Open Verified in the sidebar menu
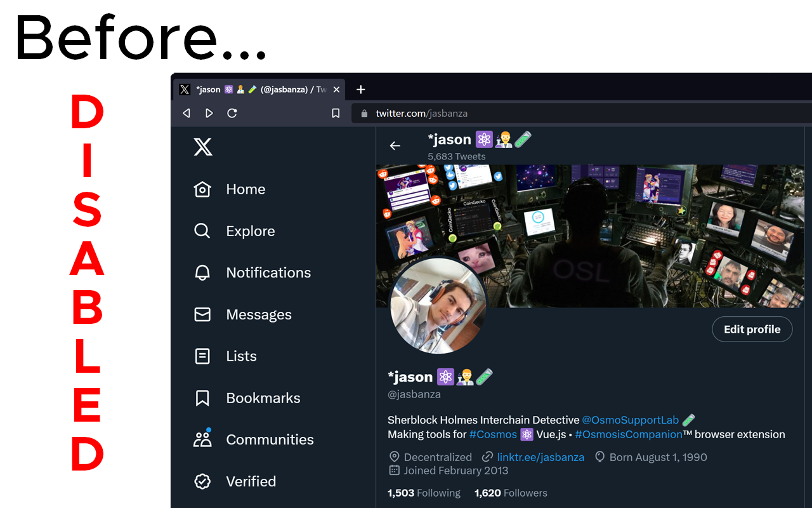The height and width of the screenshot is (508, 812). (251, 481)
